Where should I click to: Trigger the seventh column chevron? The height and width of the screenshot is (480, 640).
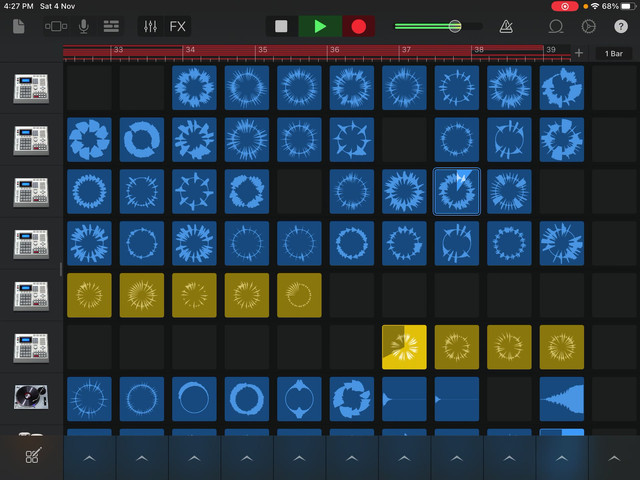pos(404,458)
